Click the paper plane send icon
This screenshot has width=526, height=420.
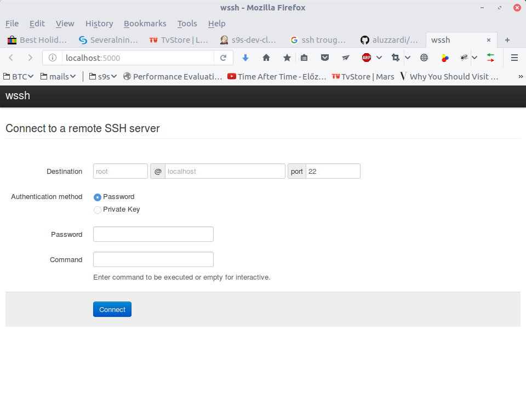point(346,58)
